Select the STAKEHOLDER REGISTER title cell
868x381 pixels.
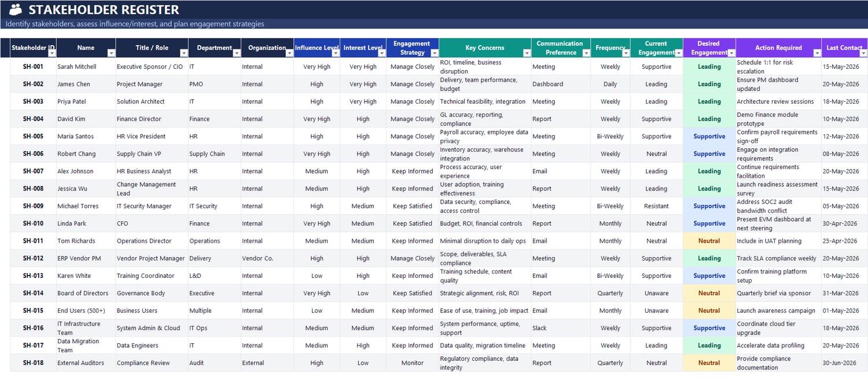[104, 10]
